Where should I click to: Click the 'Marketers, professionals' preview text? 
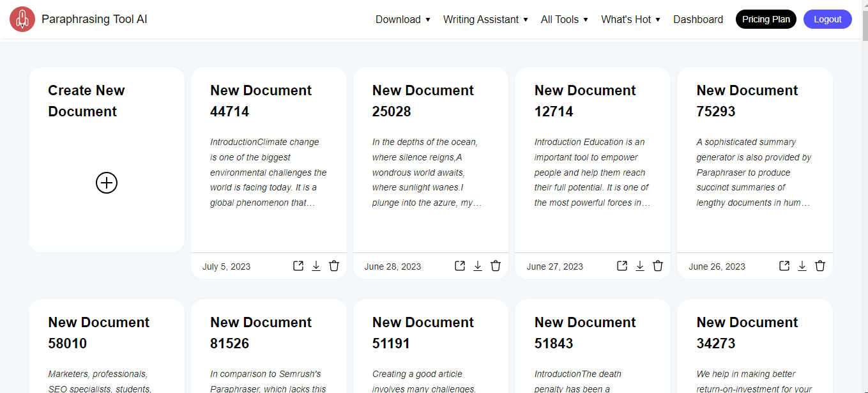[100, 381]
